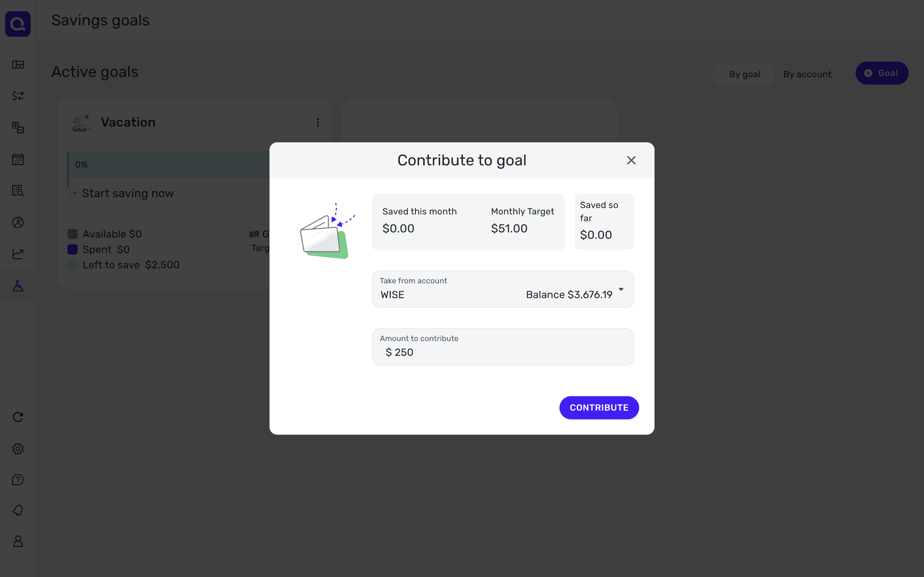The image size is (924, 577).
Task: Open the settings gear icon
Action: tap(18, 448)
